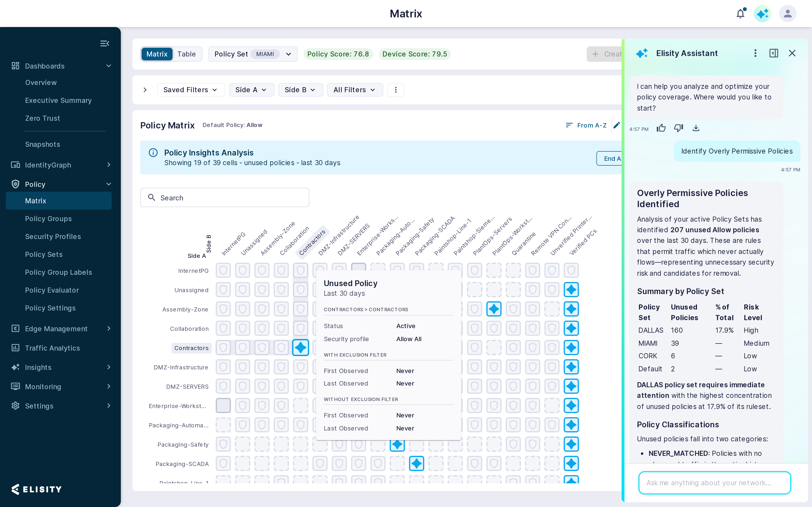
Task: Edit the matrix with pencil icon
Action: pyautogui.click(x=617, y=125)
